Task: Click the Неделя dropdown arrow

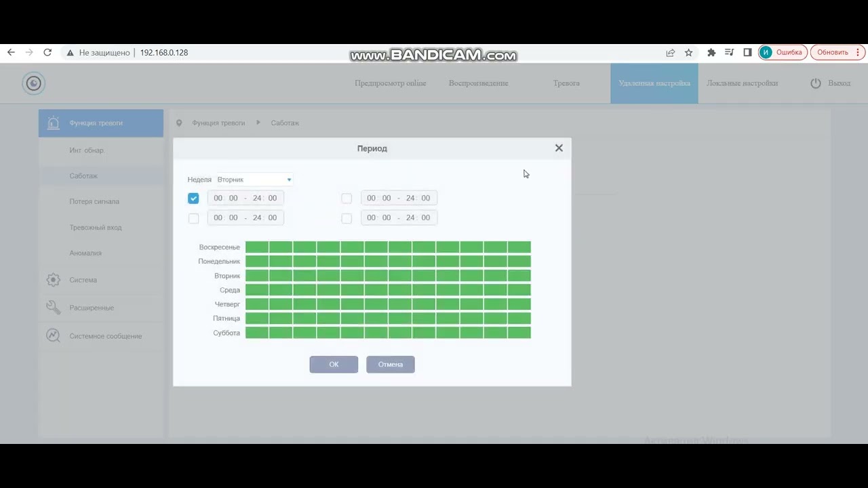Action: [x=289, y=180]
